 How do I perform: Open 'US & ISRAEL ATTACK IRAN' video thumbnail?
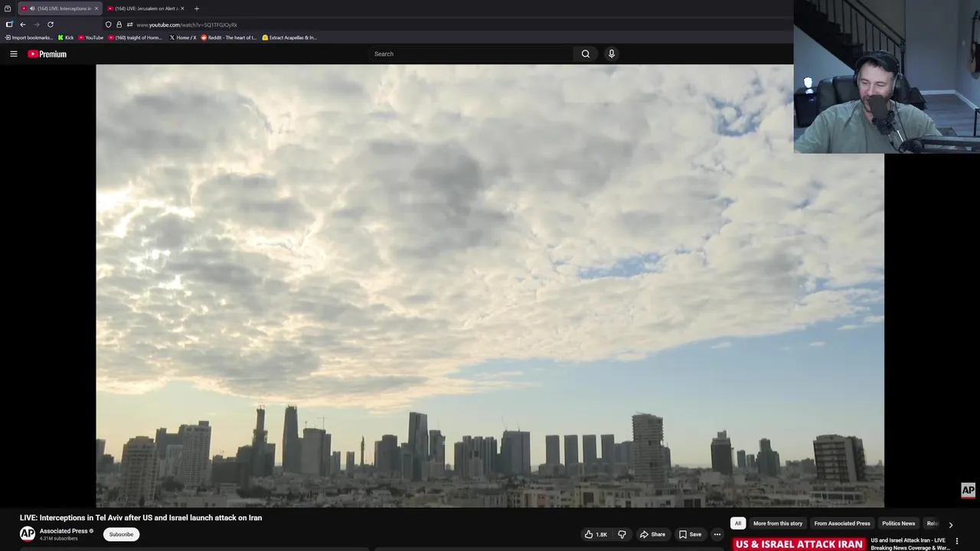tap(799, 543)
